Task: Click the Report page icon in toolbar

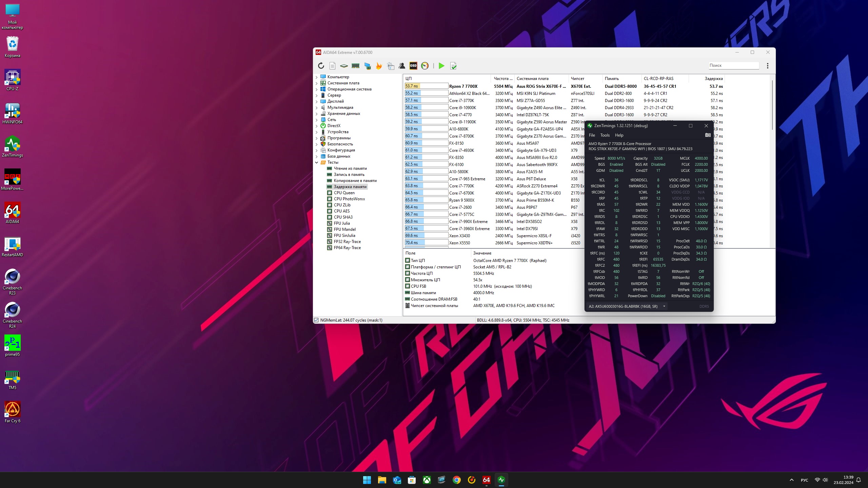Action: tap(332, 66)
